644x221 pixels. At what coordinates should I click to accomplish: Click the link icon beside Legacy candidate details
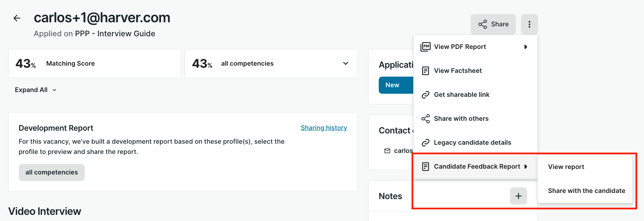(x=426, y=143)
